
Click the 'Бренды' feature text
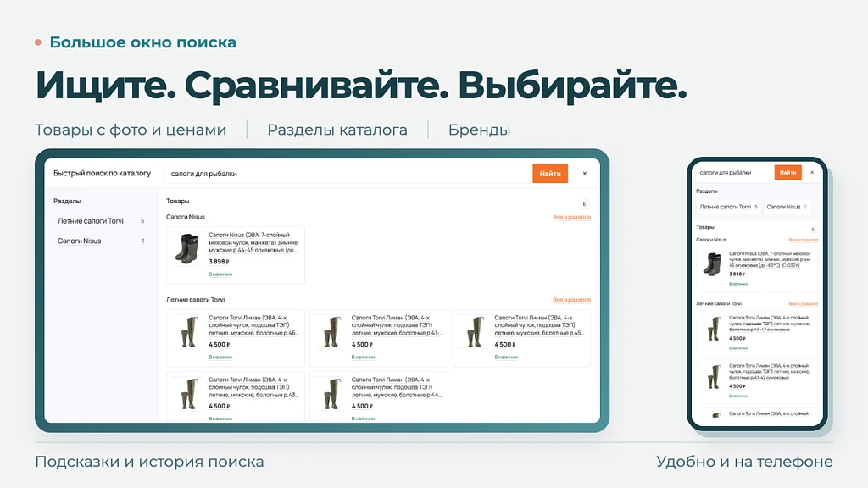[x=480, y=130]
